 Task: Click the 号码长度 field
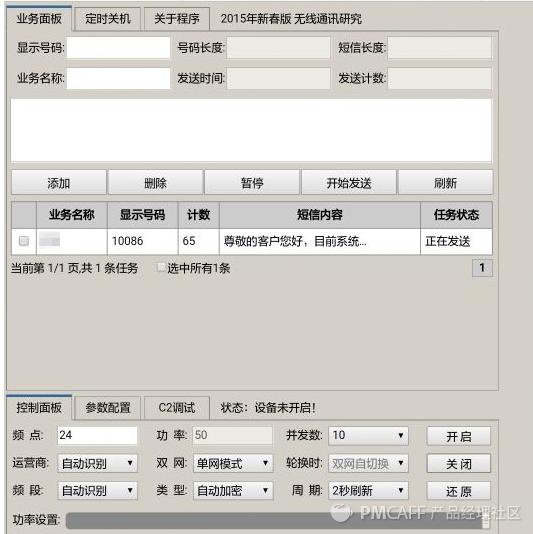pos(278,48)
